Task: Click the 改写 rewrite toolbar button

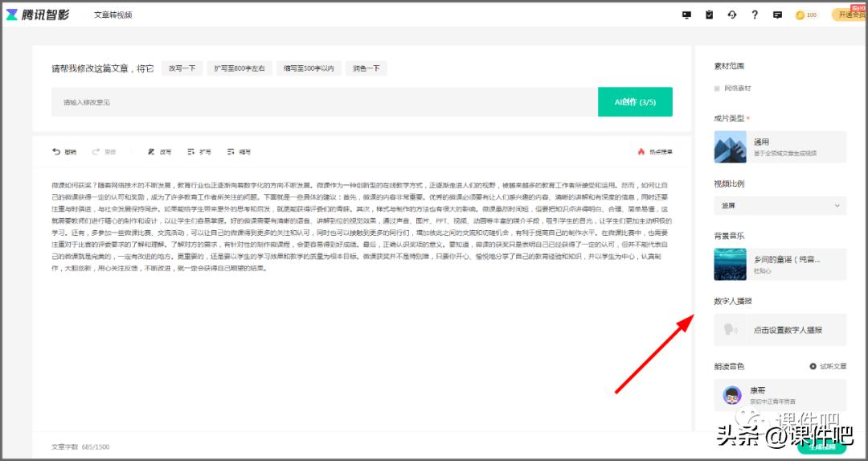Action: (159, 151)
